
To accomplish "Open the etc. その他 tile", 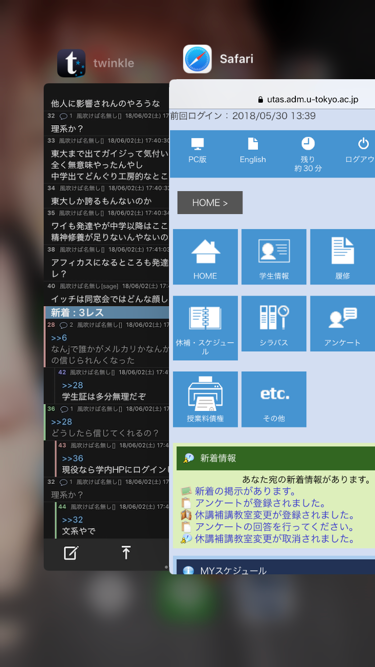I will (x=274, y=399).
